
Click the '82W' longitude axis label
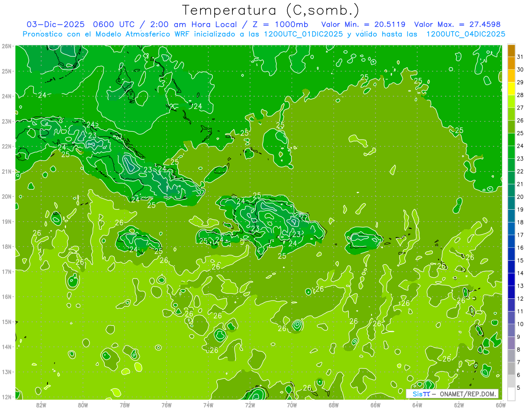click(41, 405)
